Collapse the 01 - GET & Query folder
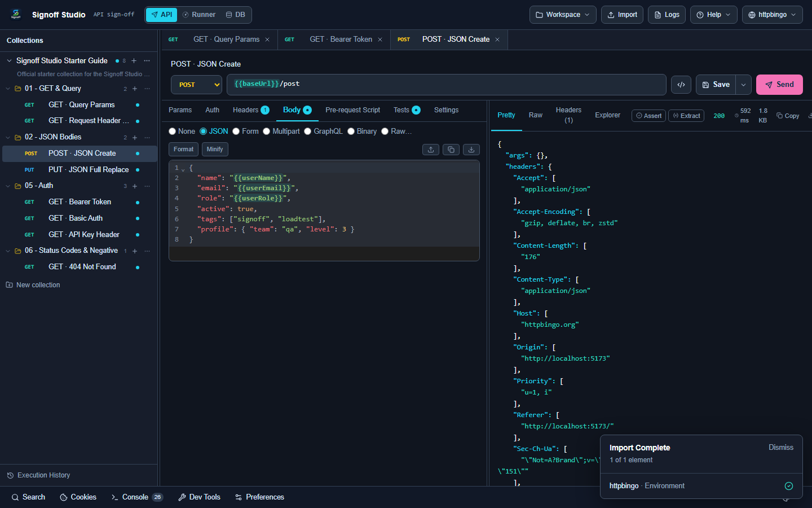The image size is (812, 508). click(8, 89)
